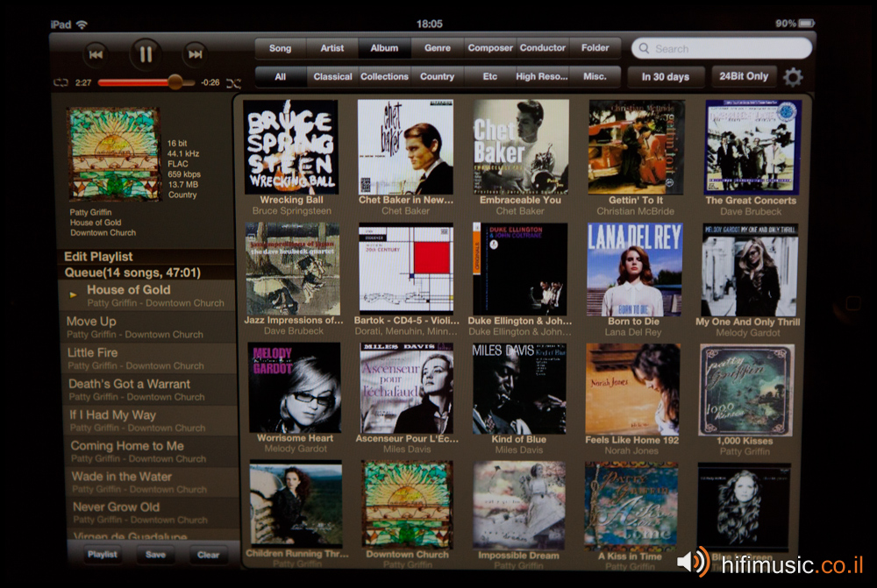The image size is (877, 588).
Task: Open settings gear icon
Action: (x=793, y=77)
